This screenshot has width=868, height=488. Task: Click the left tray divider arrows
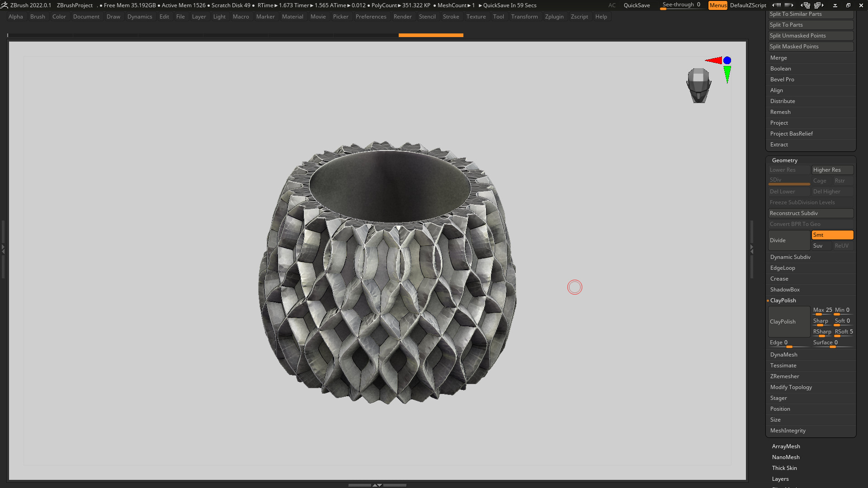[3, 249]
